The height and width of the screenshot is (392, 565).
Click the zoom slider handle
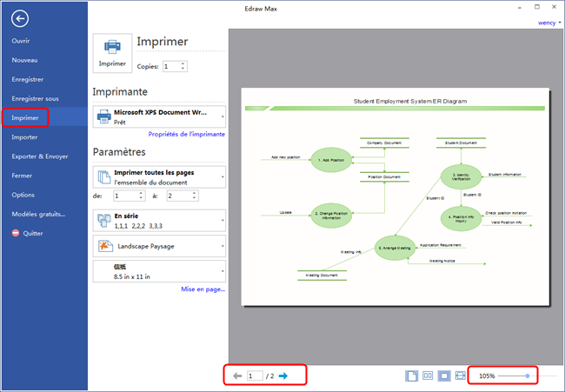(527, 375)
